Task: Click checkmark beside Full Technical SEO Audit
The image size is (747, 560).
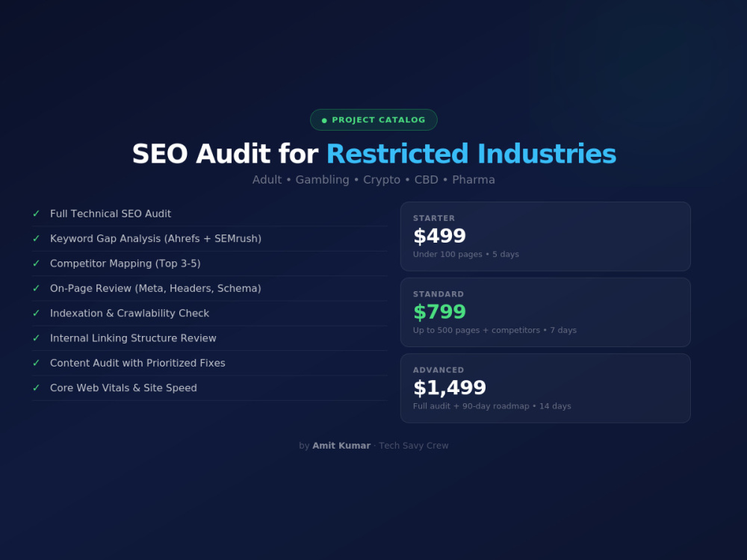Action: click(36, 214)
